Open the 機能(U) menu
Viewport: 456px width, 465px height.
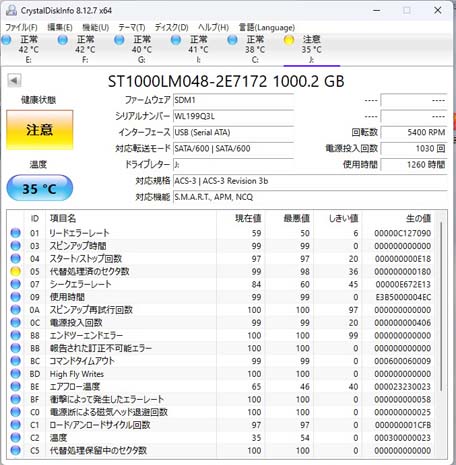(x=96, y=27)
